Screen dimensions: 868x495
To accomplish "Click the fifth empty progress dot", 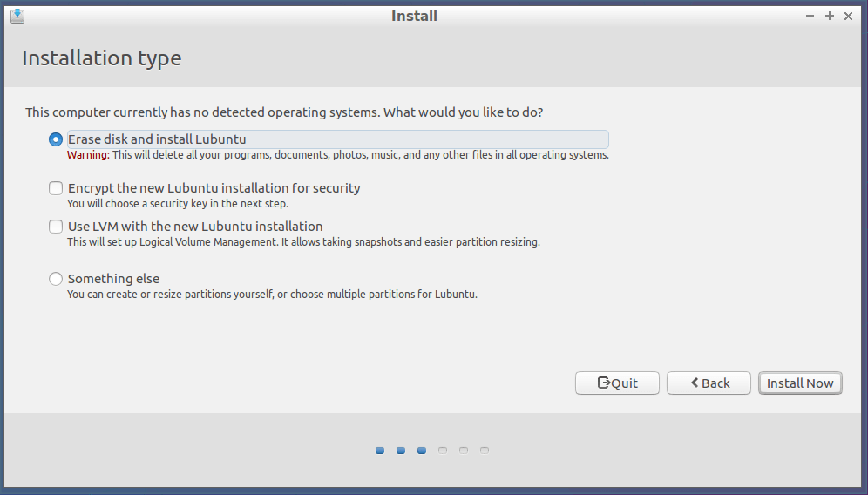I will (x=464, y=451).
